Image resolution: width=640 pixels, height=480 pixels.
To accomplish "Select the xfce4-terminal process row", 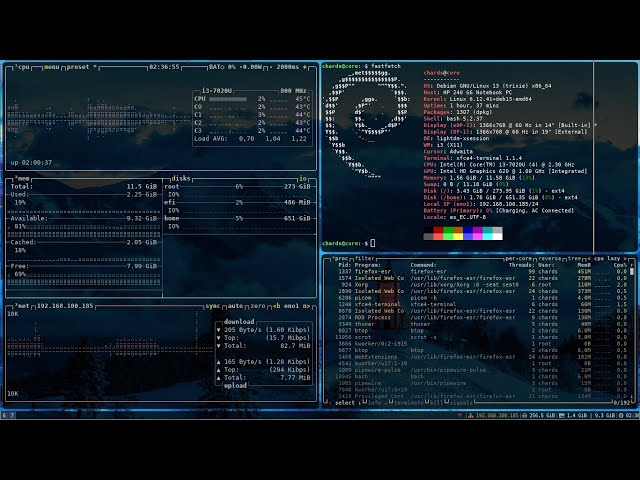I will click(x=482, y=304).
